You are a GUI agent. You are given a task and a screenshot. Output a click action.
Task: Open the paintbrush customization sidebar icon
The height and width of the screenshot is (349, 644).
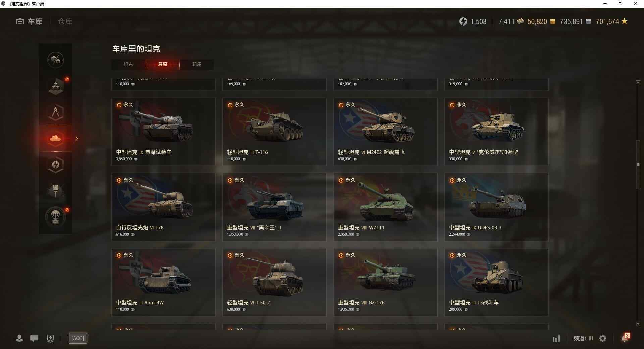tap(56, 191)
